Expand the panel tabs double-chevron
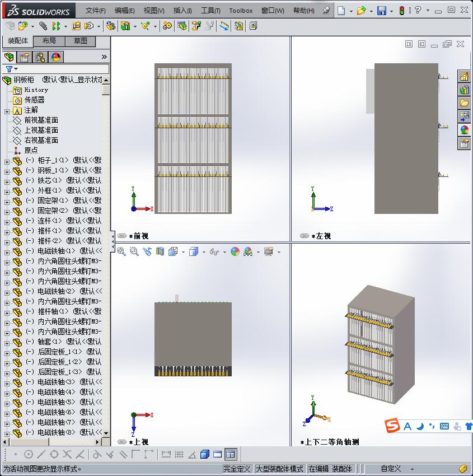The image size is (473, 476). click(104, 57)
